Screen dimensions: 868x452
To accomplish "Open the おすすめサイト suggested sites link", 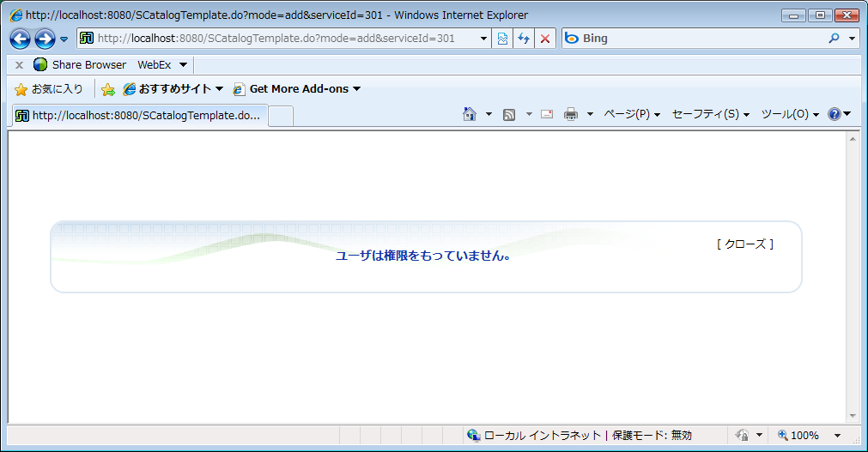I will point(173,89).
